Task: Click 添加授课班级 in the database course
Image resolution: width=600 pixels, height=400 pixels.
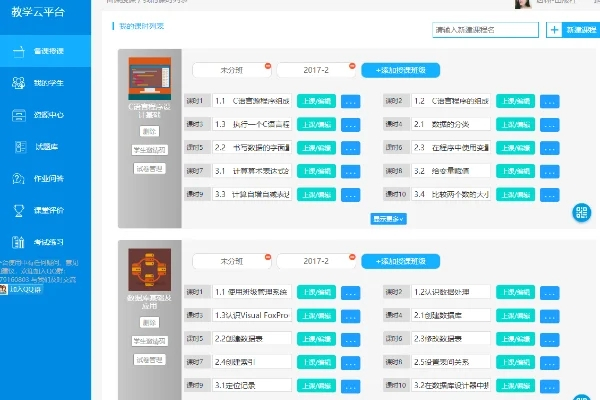Action: pos(401,261)
